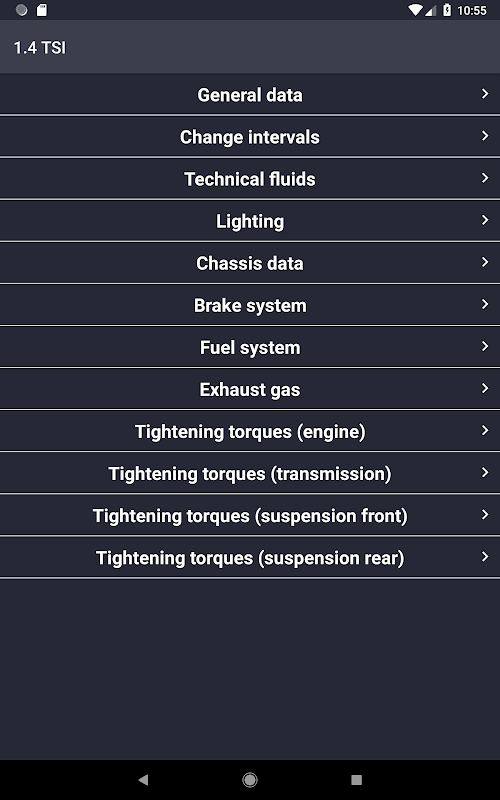This screenshot has width=500, height=800.
Task: Expand General data via its chevron
Action: (x=485, y=94)
